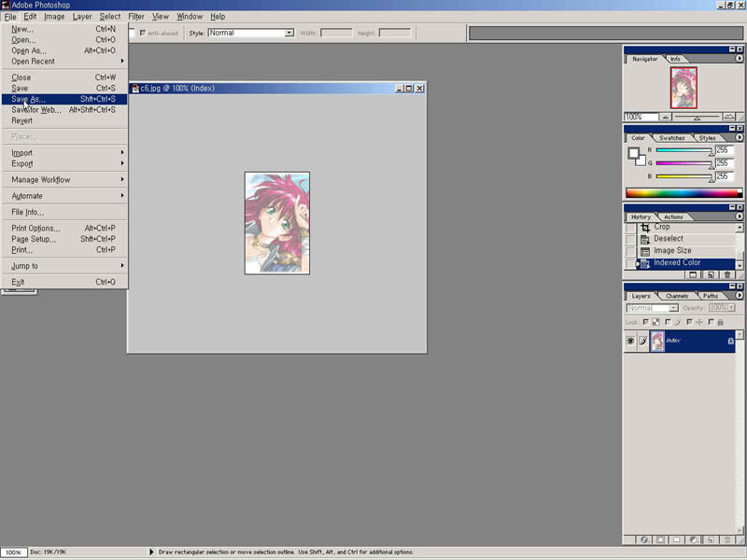Viewport: 747px width, 560px height.
Task: Create new document from current History state
Action: 711,274
